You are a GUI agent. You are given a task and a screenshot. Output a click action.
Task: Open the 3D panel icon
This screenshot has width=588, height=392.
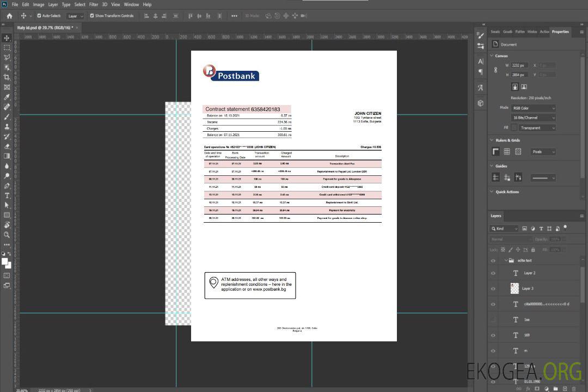pyautogui.click(x=481, y=103)
